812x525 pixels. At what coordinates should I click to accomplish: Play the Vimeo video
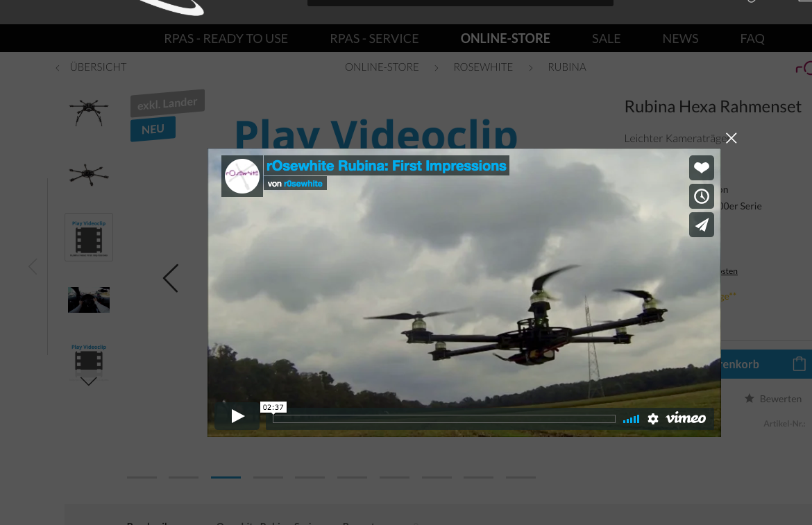point(237,416)
